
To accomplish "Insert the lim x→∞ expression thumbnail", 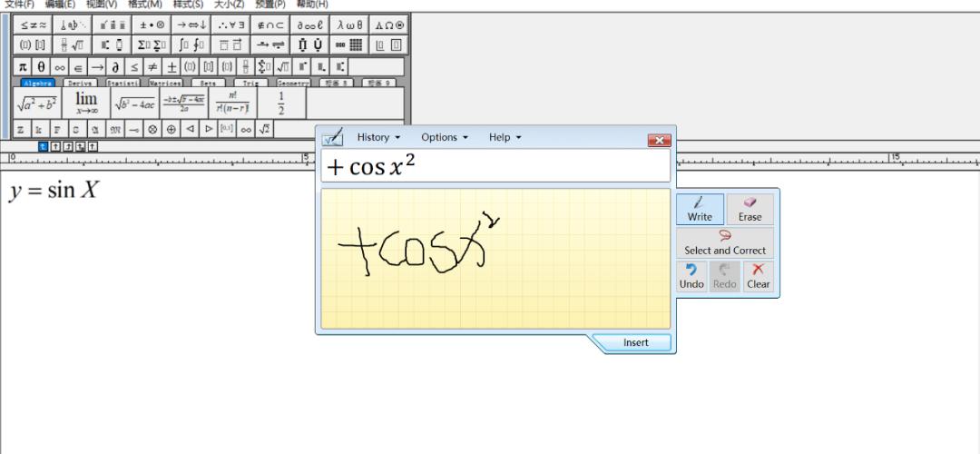I will (x=86, y=103).
